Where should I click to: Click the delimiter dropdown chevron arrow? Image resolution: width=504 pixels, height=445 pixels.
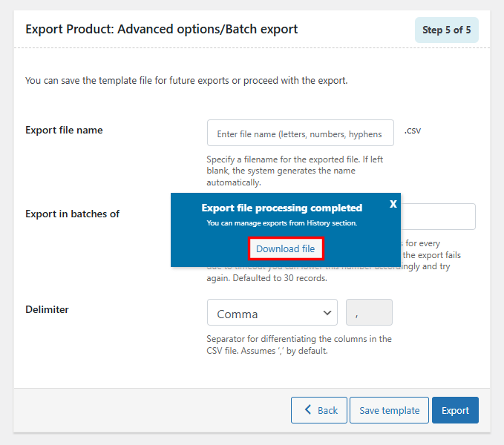click(x=327, y=313)
